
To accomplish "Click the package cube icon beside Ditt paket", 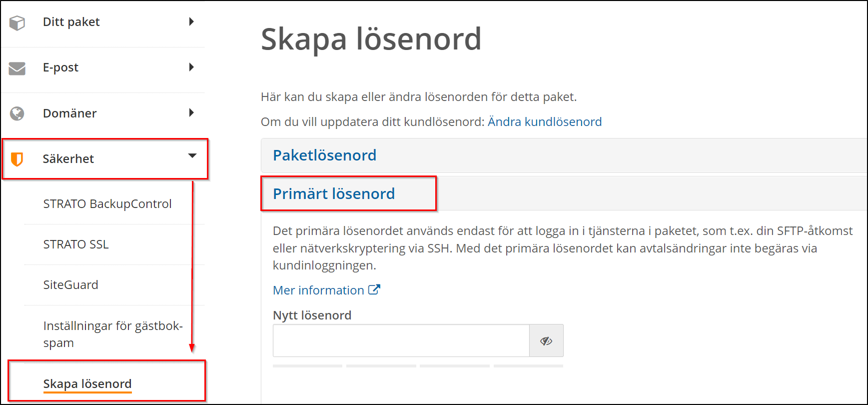I will coord(17,22).
